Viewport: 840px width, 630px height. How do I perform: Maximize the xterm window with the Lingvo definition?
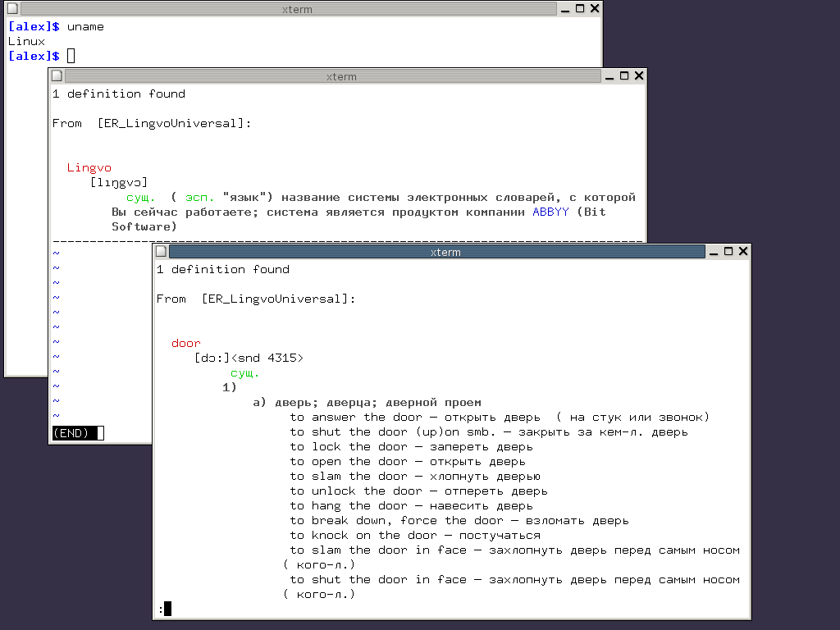pyautogui.click(x=624, y=76)
